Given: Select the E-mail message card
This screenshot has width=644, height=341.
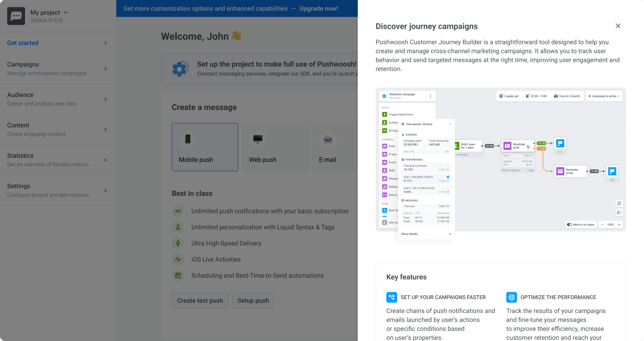Looking at the screenshot, I should pyautogui.click(x=335, y=147).
